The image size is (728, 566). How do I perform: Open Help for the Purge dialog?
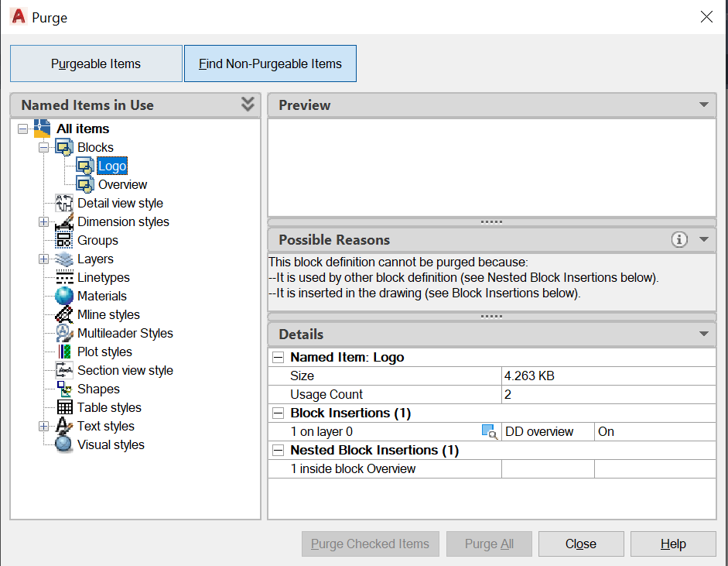(x=673, y=544)
